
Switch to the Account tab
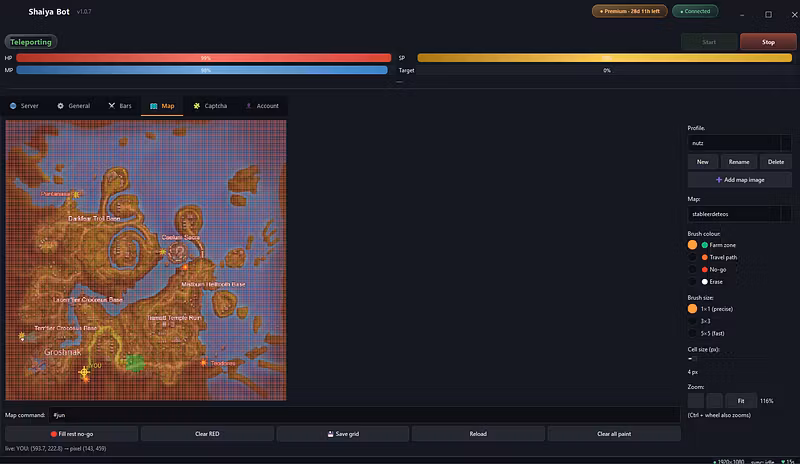tap(262, 106)
